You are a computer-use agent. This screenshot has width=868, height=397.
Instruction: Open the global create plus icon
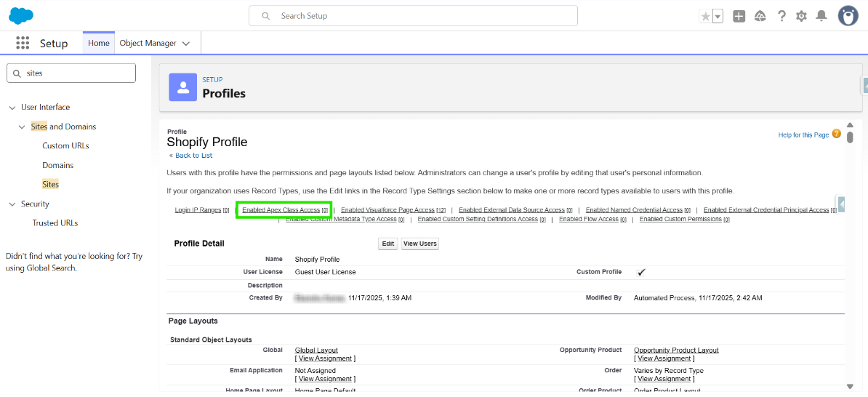click(739, 16)
